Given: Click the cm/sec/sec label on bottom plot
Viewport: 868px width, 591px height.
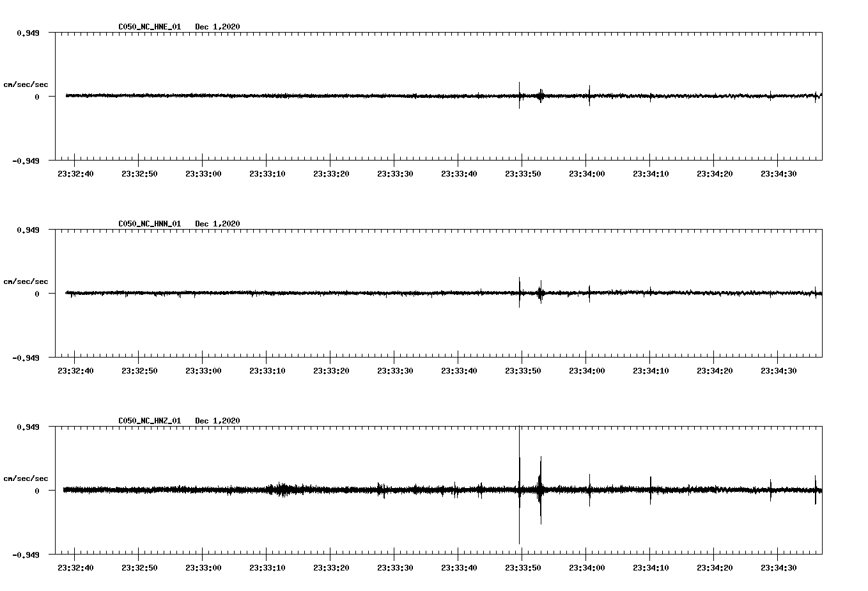Looking at the screenshot, I should pos(26,478).
